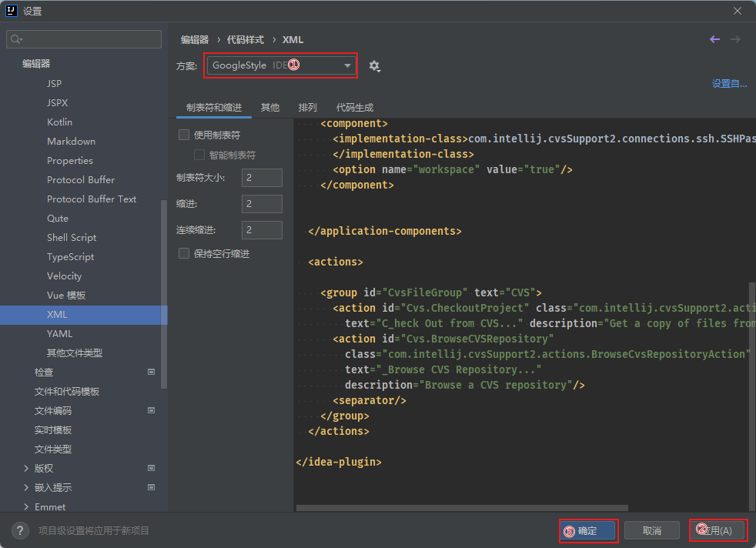The image size is (756, 548).
Task: Click the 编辑器 breadcrumb
Action: [195, 40]
